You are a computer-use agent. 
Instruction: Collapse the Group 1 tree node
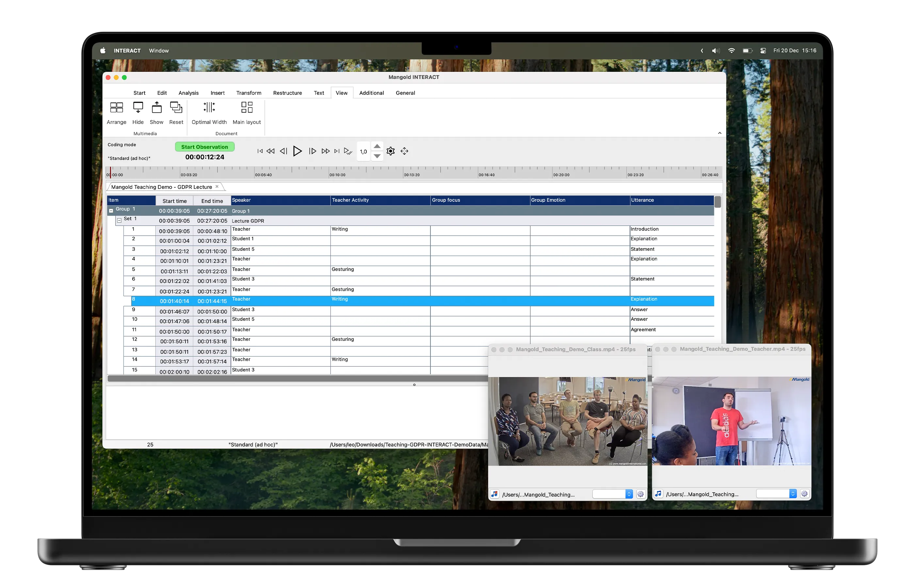pyautogui.click(x=111, y=211)
